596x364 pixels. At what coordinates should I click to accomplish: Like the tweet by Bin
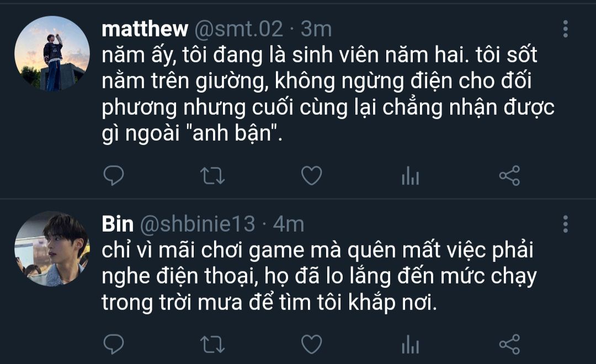[312, 344]
